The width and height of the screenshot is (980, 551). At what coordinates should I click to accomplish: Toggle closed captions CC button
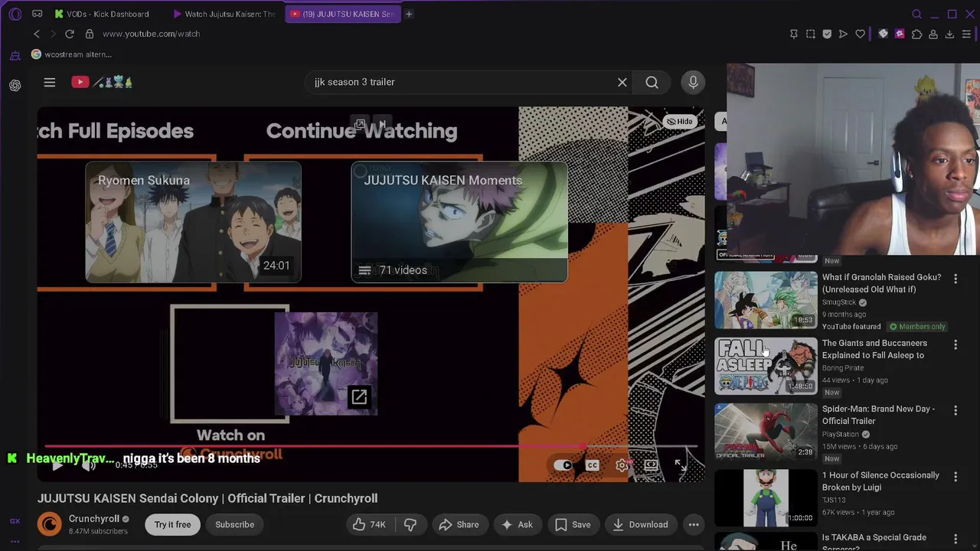593,465
